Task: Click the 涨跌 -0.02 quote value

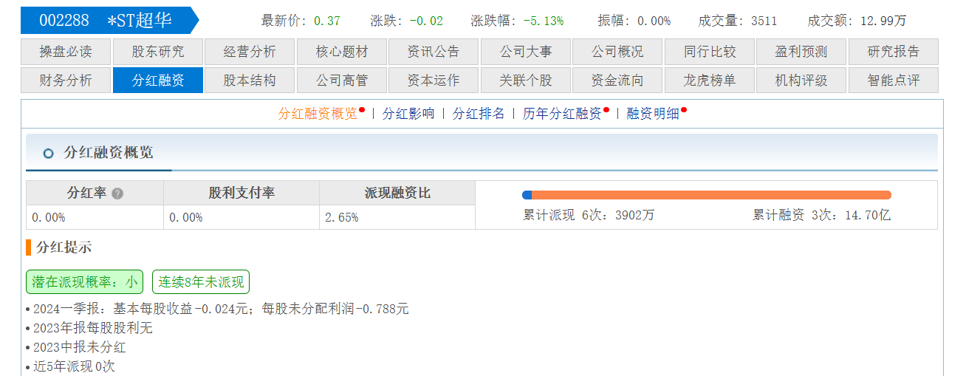Action: point(426,21)
